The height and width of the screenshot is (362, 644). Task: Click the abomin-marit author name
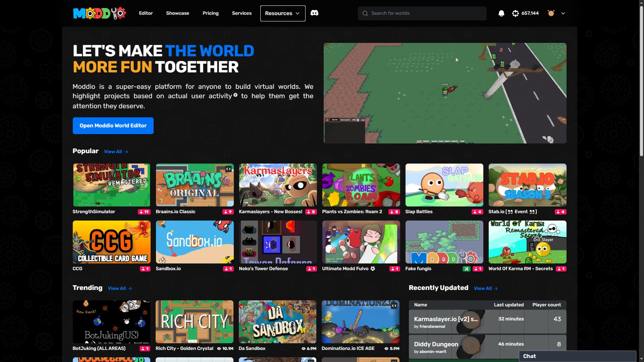433,352
